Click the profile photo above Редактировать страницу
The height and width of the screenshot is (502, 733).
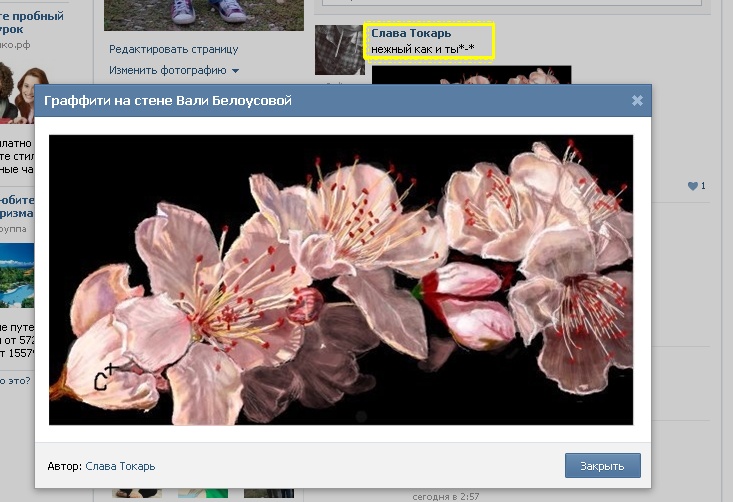click(x=204, y=15)
